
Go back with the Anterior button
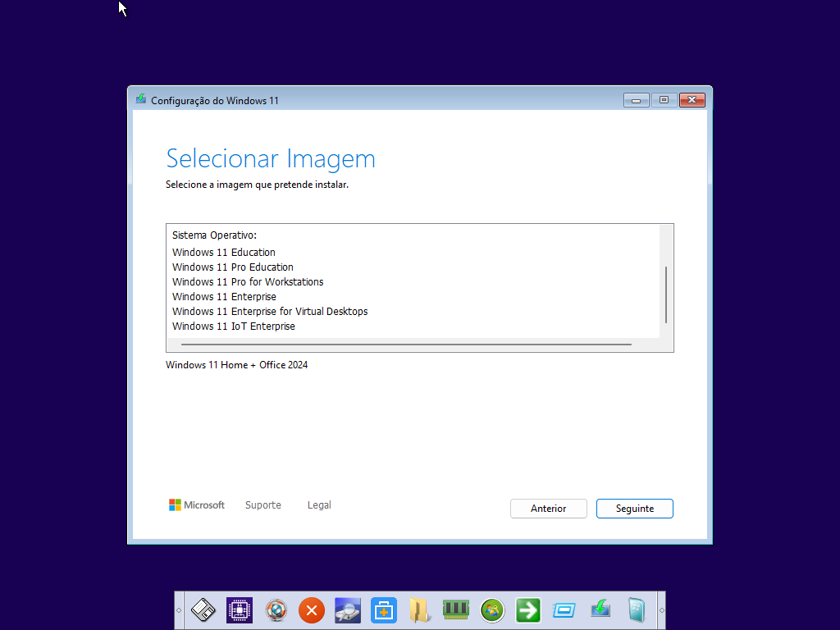548,509
